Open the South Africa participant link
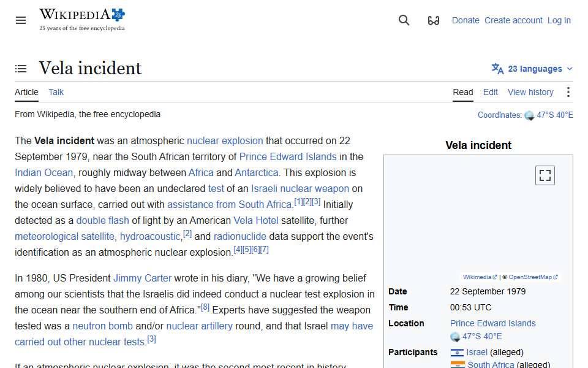The image size is (588, 368). click(491, 364)
